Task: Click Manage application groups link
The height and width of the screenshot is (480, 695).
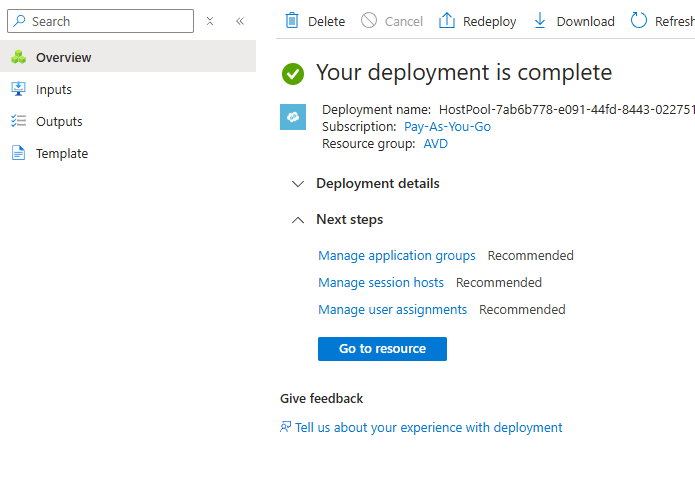Action: coord(397,255)
